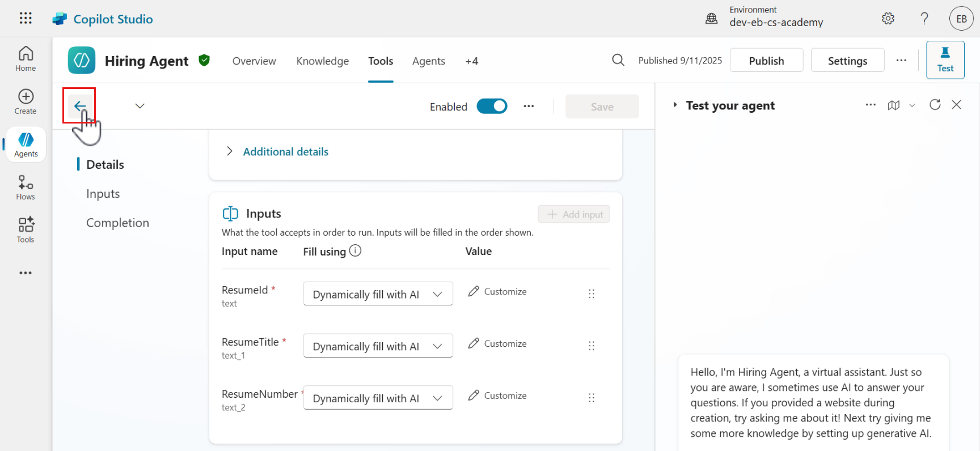Click the Publish button
The image size is (980, 451).
[x=766, y=61]
